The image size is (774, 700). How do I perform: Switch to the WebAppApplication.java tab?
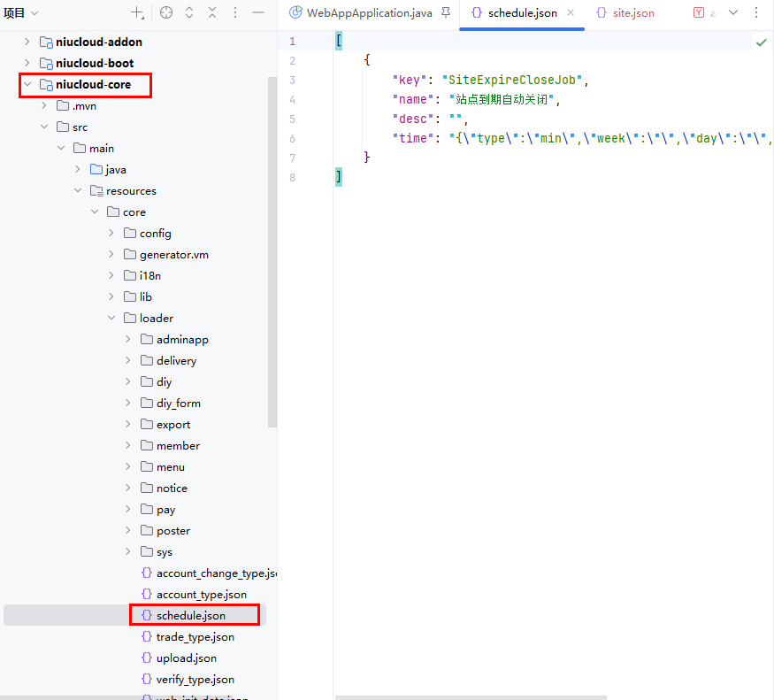tap(367, 13)
